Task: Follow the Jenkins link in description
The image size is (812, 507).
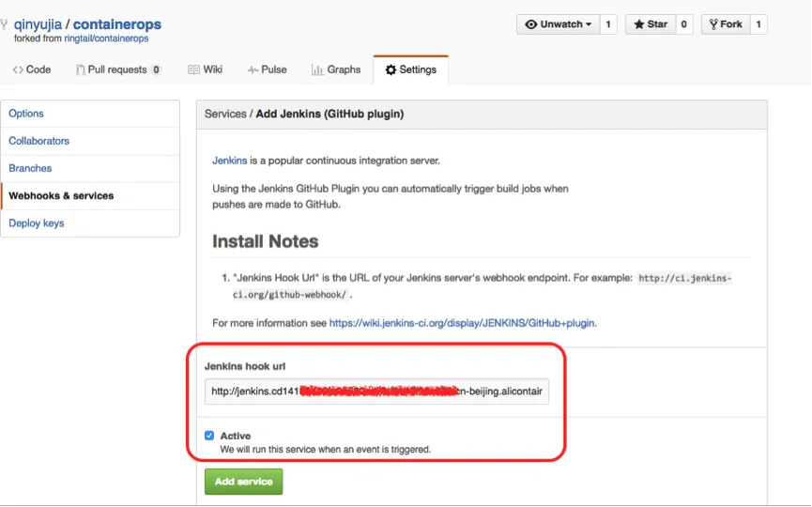Action: (229, 161)
